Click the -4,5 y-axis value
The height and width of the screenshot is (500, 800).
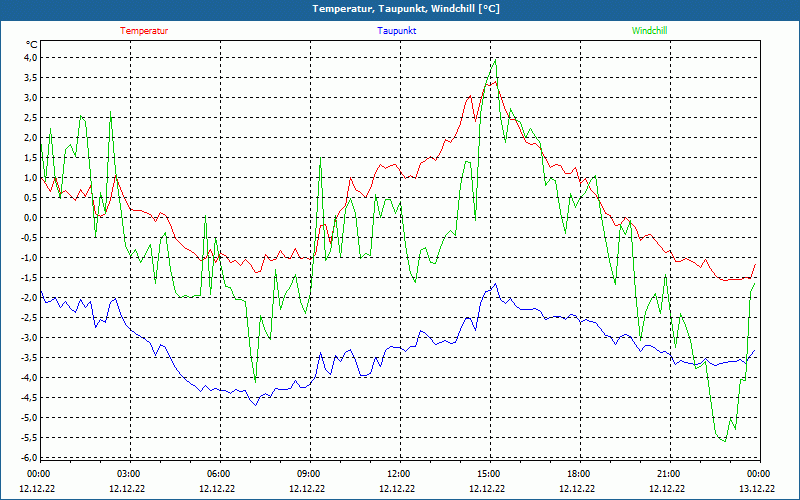tap(29, 397)
